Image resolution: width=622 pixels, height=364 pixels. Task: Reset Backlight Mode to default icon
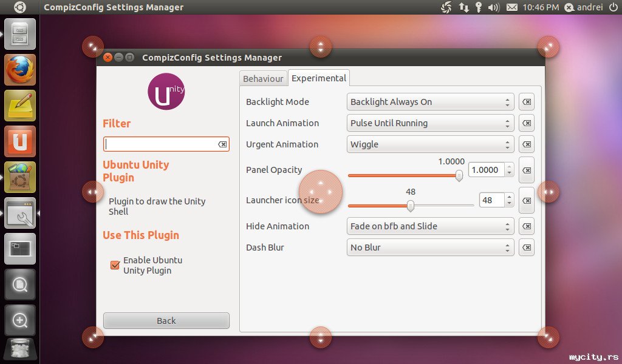pos(527,102)
